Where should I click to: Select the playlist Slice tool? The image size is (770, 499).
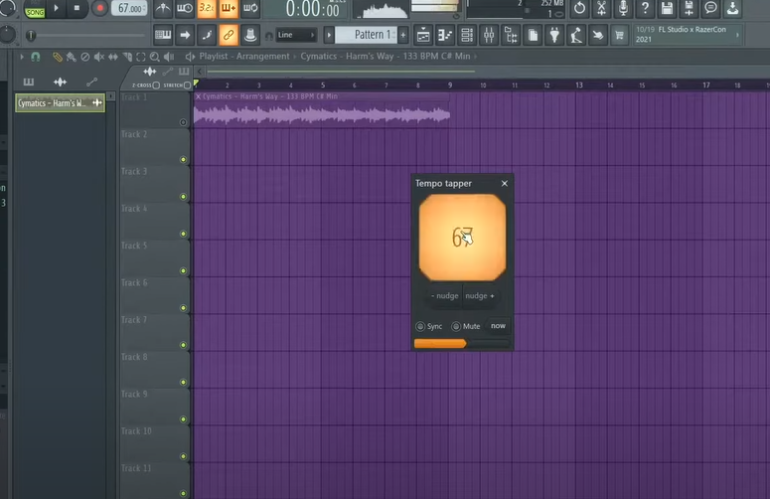point(127,57)
